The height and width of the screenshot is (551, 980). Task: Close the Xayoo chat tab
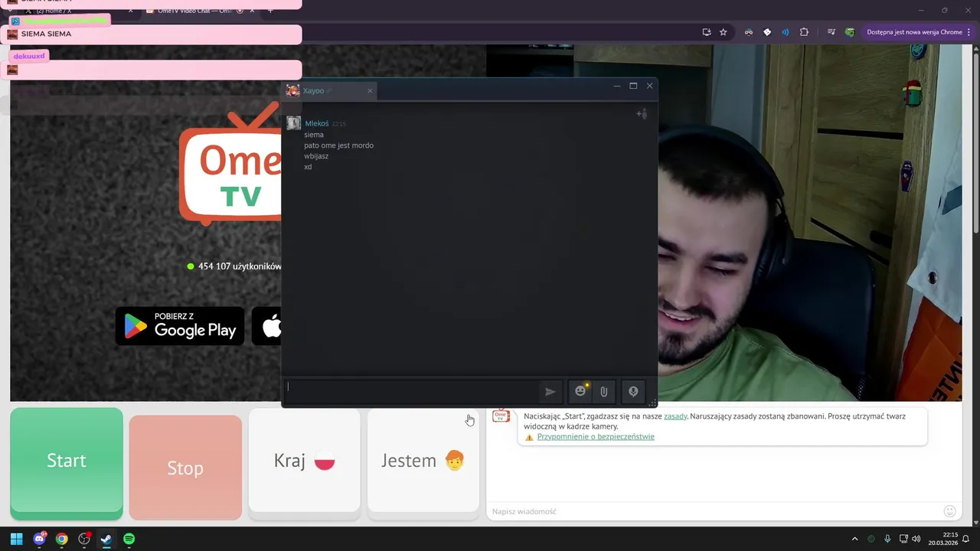[x=370, y=91]
